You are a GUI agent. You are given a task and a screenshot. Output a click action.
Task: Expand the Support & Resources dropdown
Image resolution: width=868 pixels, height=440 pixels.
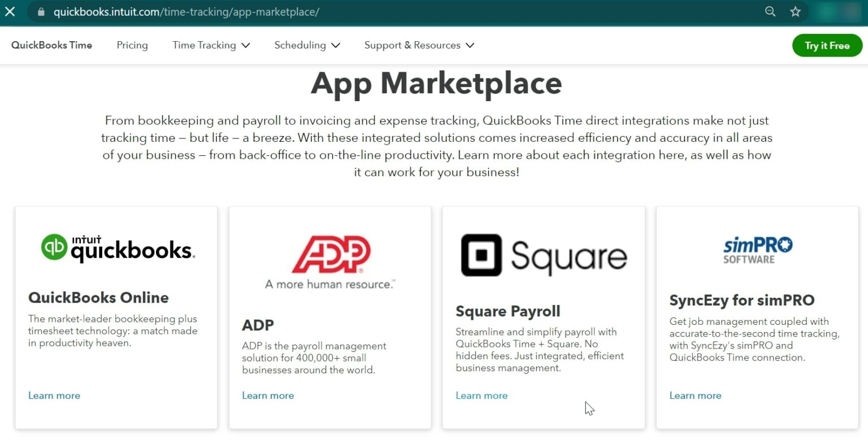click(x=419, y=45)
